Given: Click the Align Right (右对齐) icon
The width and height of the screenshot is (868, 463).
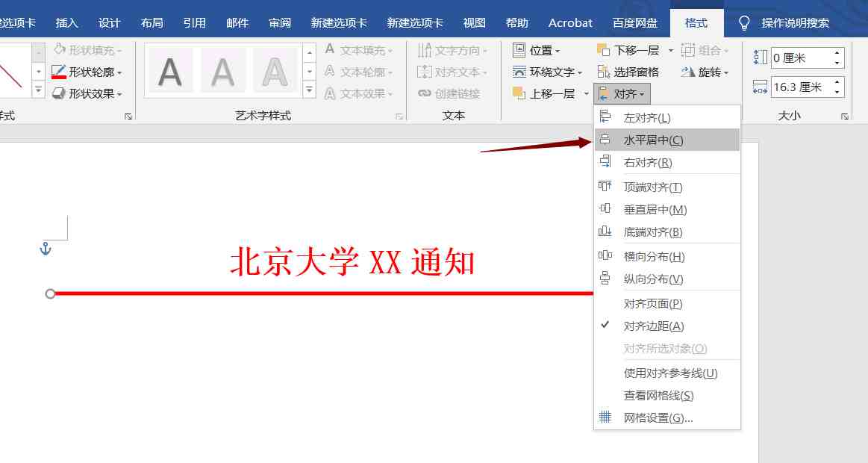Looking at the screenshot, I should tap(605, 162).
